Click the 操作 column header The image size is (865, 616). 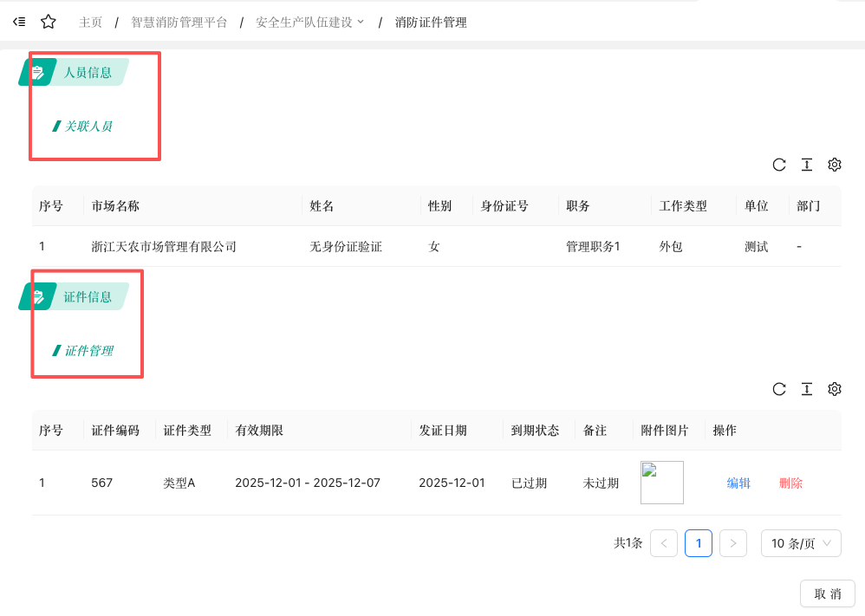pos(725,430)
